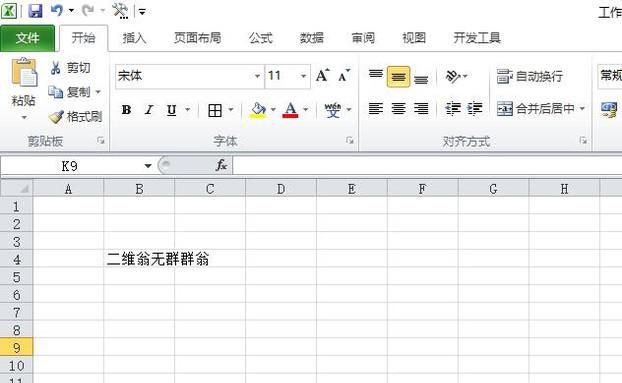This screenshot has height=383, width=622.
Task: Click 合并后居中 merge and center
Action: click(x=536, y=108)
